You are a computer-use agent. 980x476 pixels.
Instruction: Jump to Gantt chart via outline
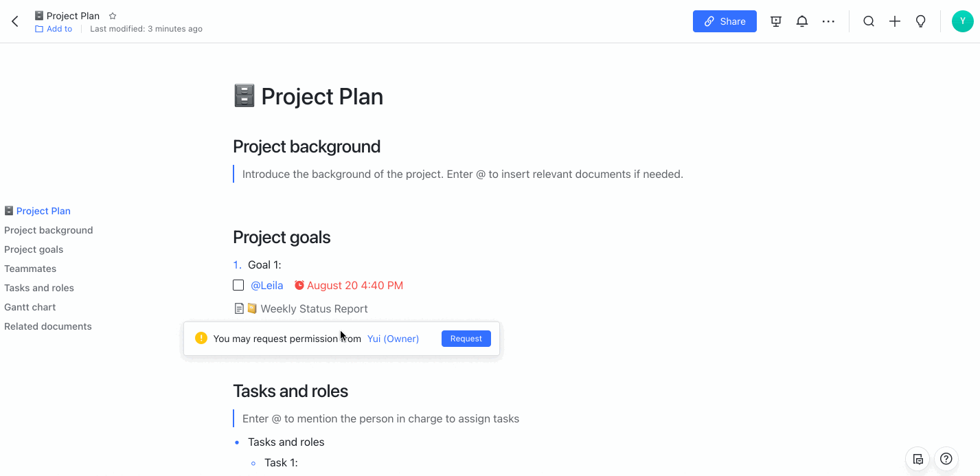click(30, 307)
